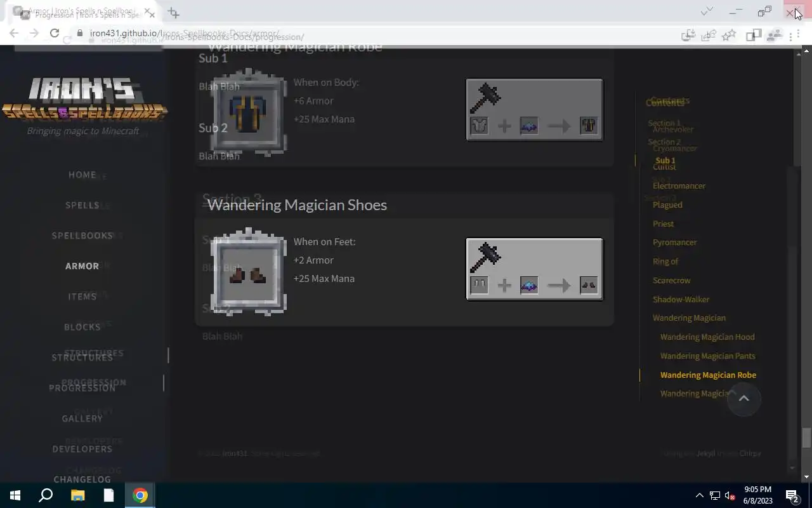Jump to Priest in Contents
Image resolution: width=812 pixels, height=508 pixels.
point(663,224)
